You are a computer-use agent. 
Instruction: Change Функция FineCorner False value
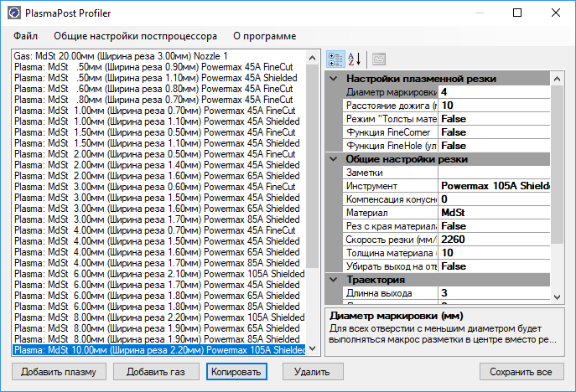(x=494, y=132)
